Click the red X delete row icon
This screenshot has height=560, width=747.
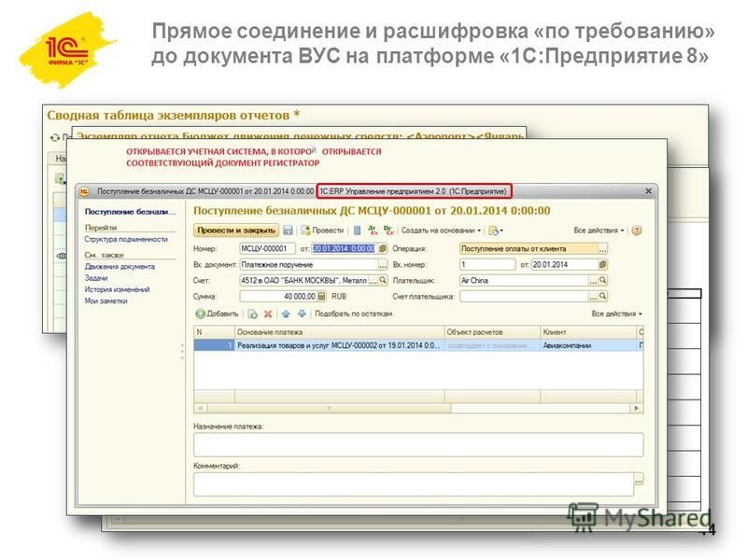click(x=268, y=314)
